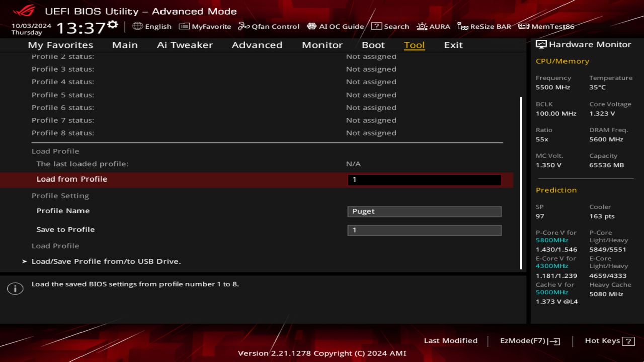644x362 pixels.
Task: Click 'The last loaded profile:' label
Action: point(83,164)
